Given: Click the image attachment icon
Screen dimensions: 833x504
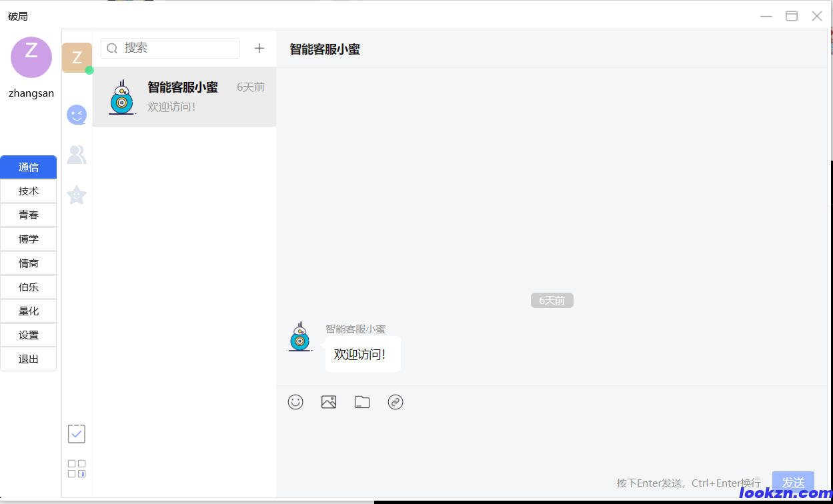Looking at the screenshot, I should coord(329,401).
